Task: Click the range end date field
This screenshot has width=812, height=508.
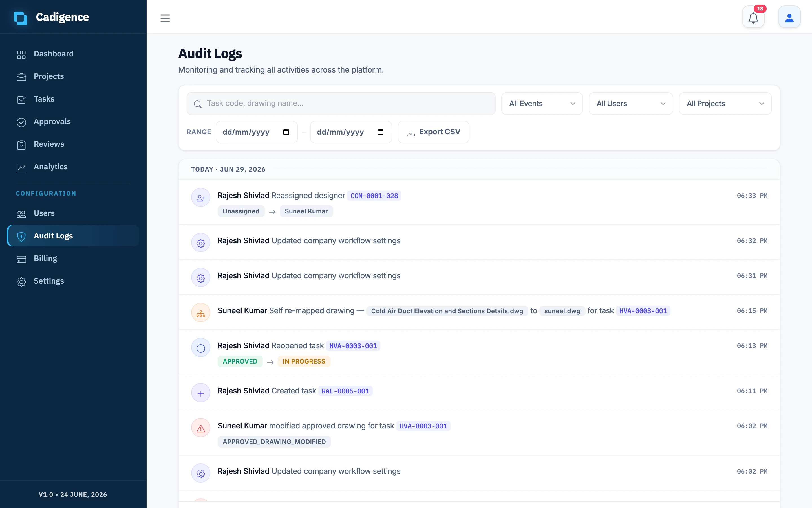Action: 351,132
